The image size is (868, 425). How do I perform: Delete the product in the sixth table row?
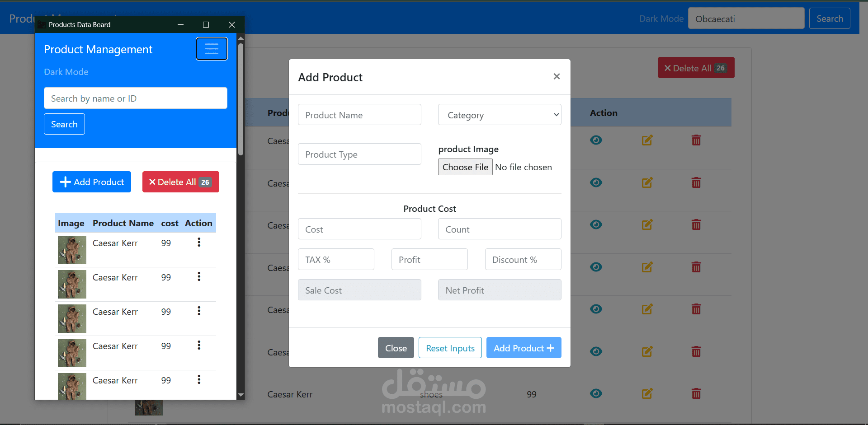pyautogui.click(x=696, y=351)
